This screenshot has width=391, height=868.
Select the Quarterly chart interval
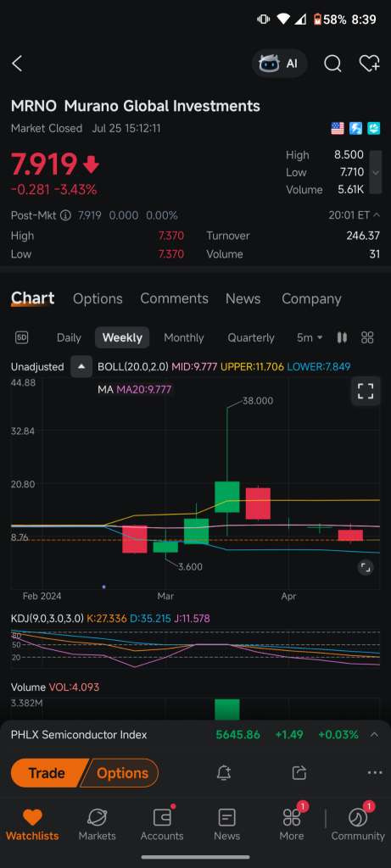(251, 337)
